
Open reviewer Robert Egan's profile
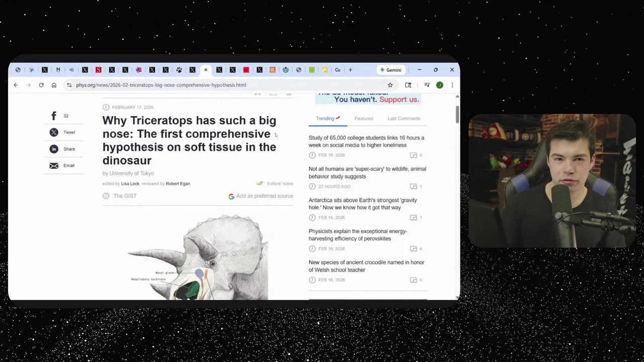178,184
